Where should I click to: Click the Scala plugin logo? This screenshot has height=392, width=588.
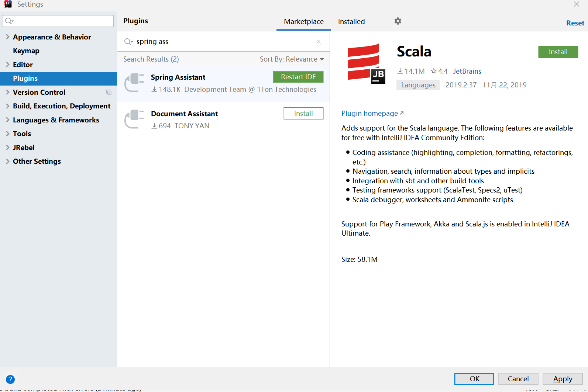[367, 63]
